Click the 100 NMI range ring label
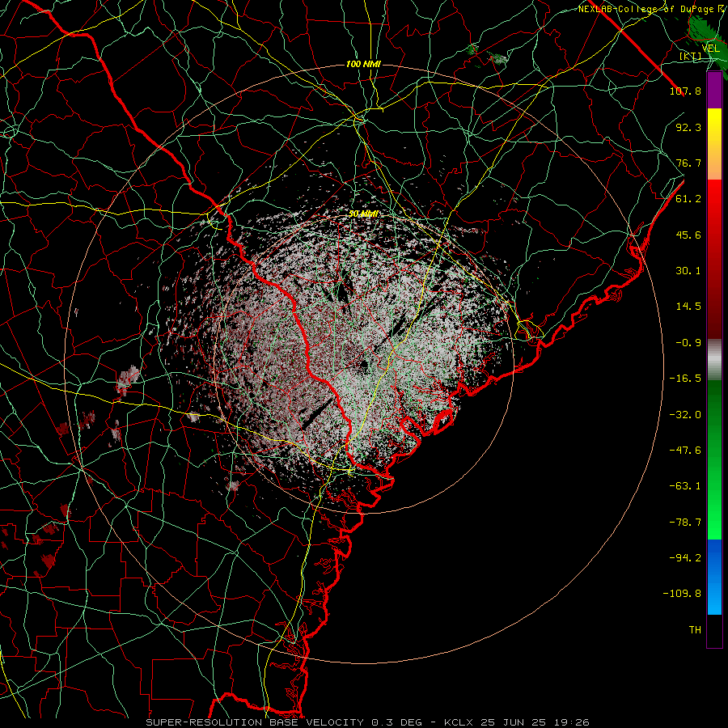 coord(363,64)
